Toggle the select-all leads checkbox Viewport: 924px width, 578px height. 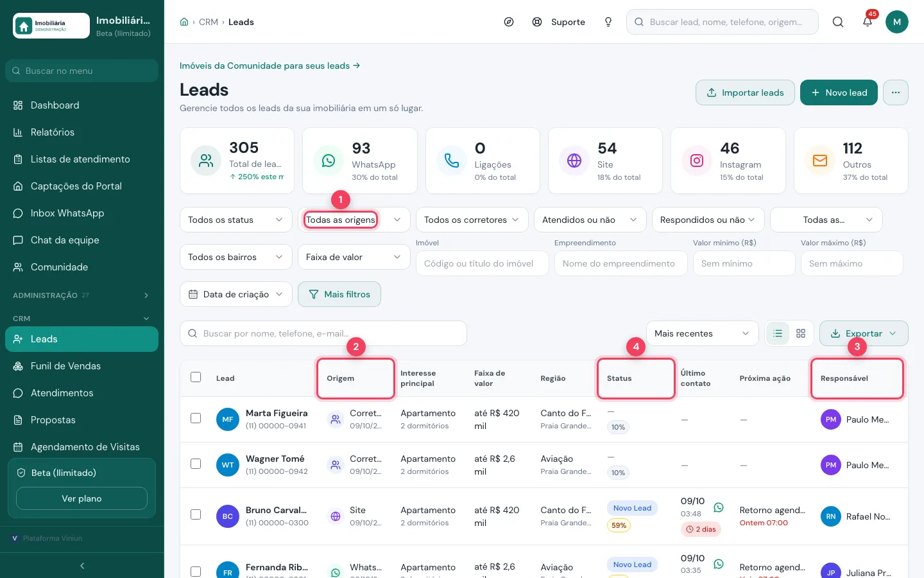tap(196, 377)
